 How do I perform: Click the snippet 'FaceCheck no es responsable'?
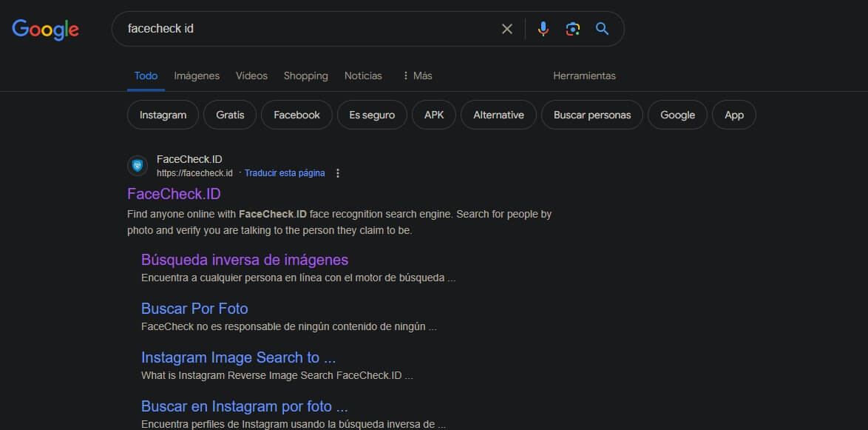pos(289,327)
